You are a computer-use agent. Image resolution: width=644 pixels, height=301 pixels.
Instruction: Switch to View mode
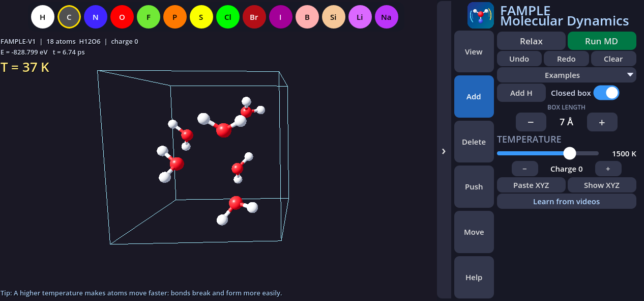[x=474, y=51]
